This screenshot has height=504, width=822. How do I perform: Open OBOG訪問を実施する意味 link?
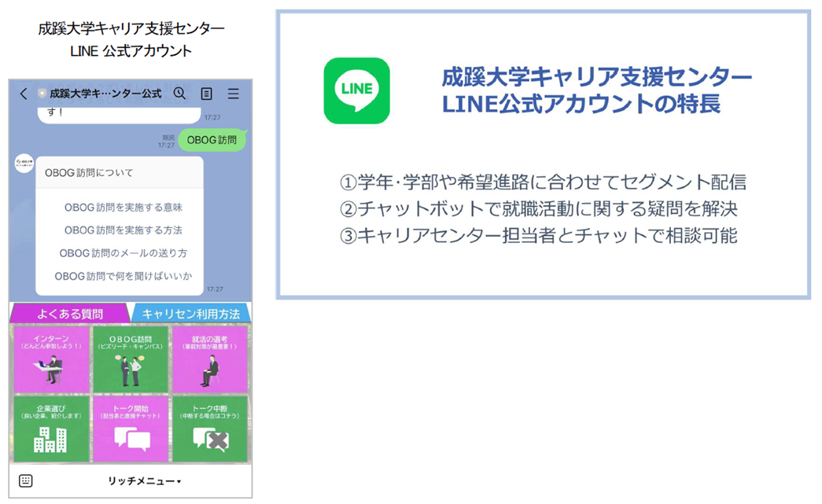(x=123, y=208)
